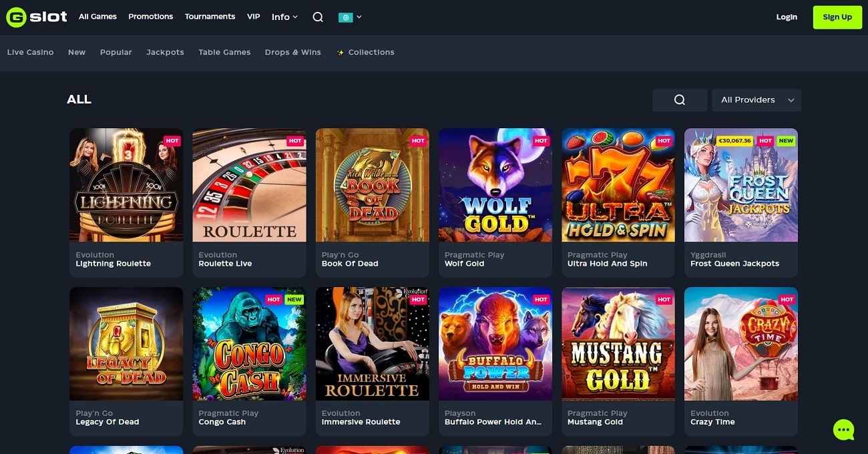Open the Ultra Hold And Spin thumbnail
This screenshot has width=868, height=454.
tap(618, 185)
